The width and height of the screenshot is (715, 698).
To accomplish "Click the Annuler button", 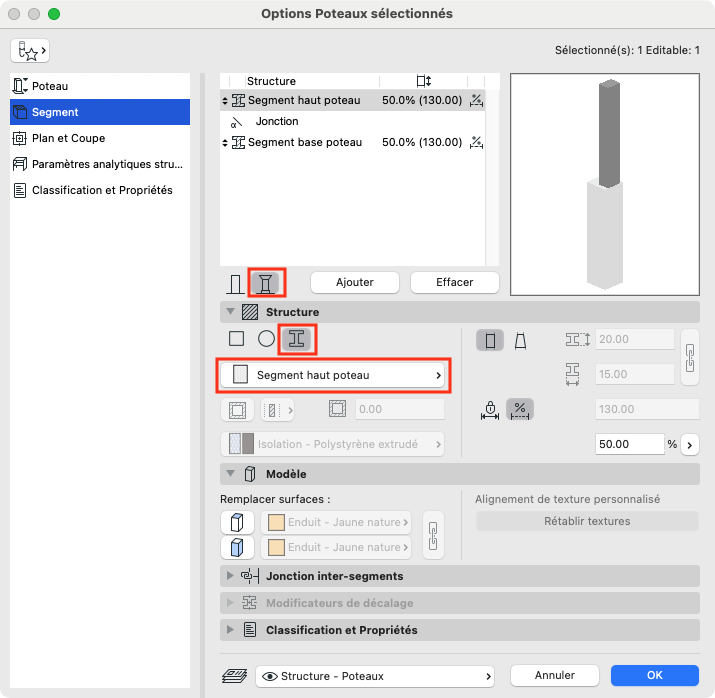I will click(554, 675).
